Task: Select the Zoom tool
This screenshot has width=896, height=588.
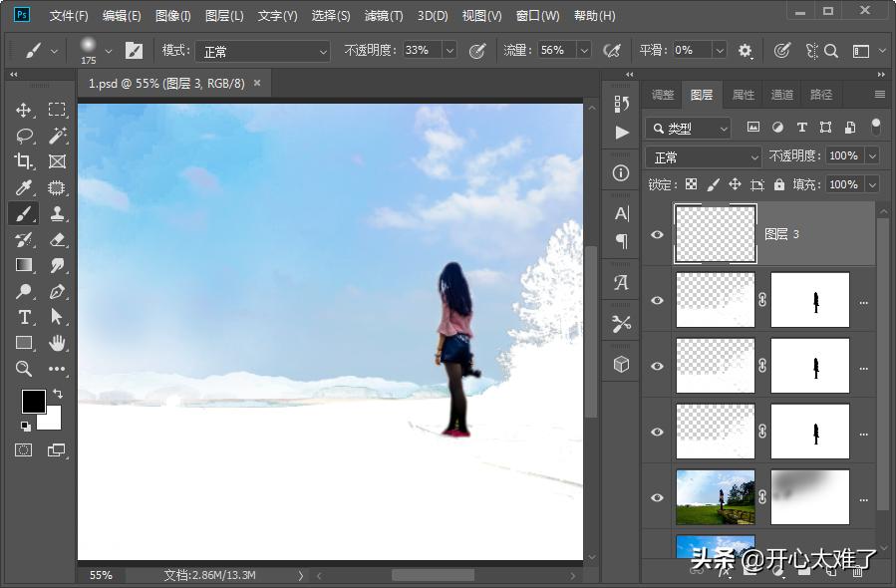Action: click(x=22, y=369)
